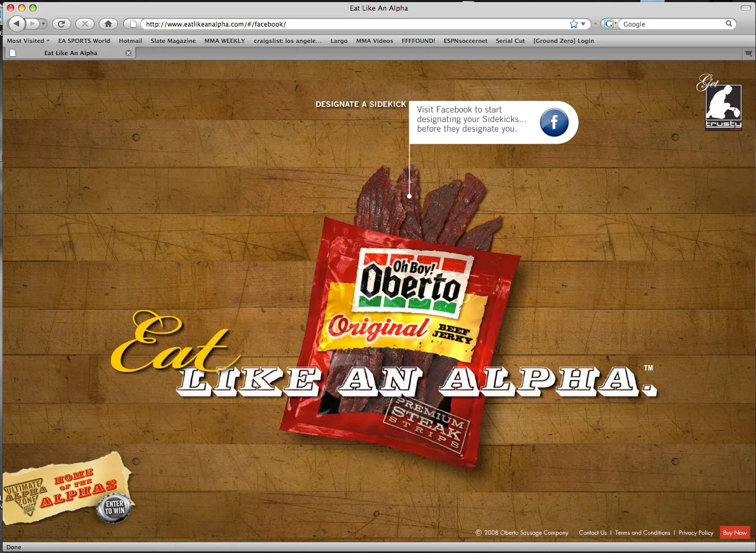Click the search magnifier icon

coord(729,23)
